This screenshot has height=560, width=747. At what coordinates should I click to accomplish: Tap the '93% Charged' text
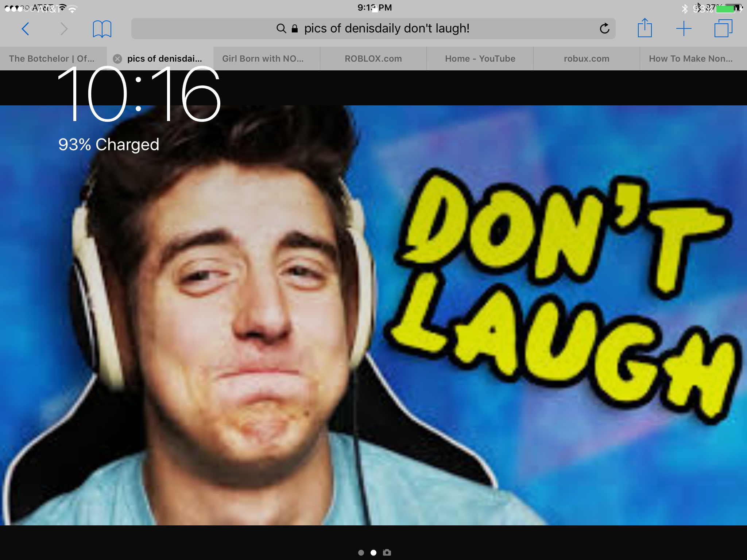pos(109,144)
